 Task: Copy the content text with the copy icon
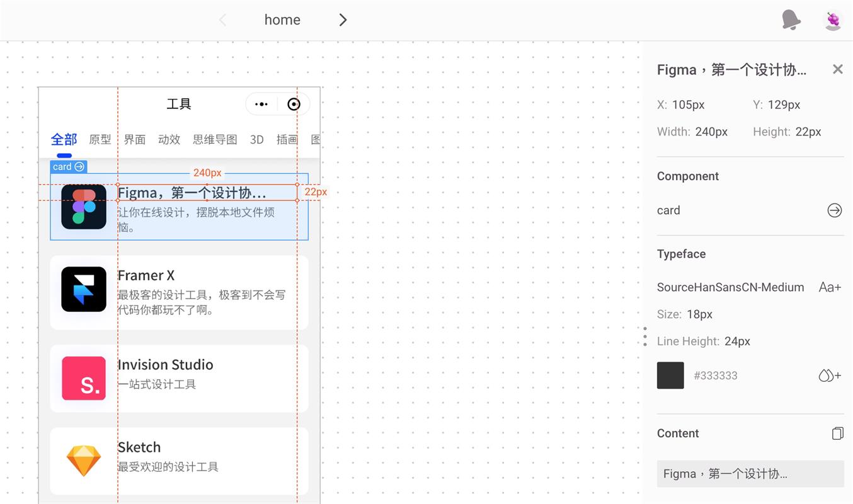(837, 433)
